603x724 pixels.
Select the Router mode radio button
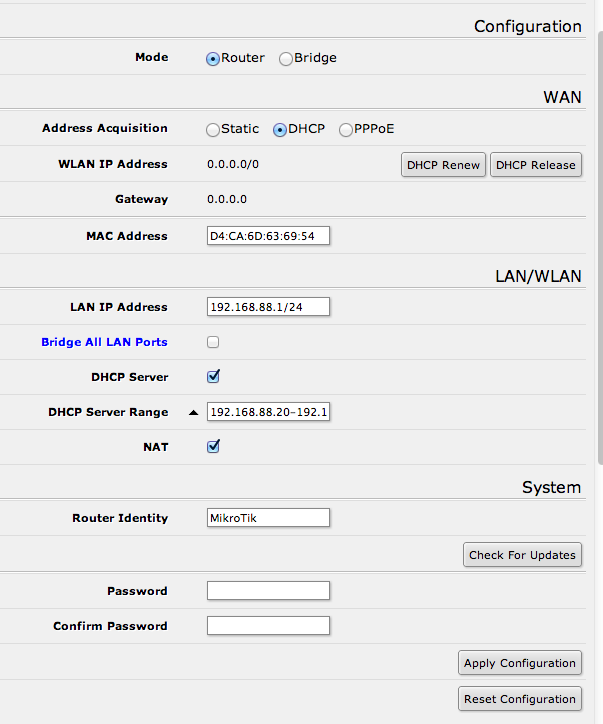pyautogui.click(x=213, y=59)
